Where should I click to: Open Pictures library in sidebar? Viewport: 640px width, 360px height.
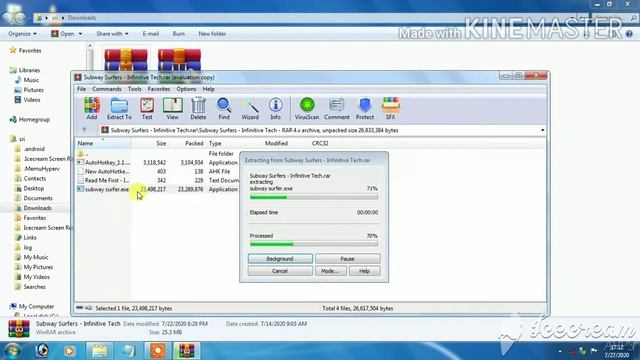pos(29,90)
